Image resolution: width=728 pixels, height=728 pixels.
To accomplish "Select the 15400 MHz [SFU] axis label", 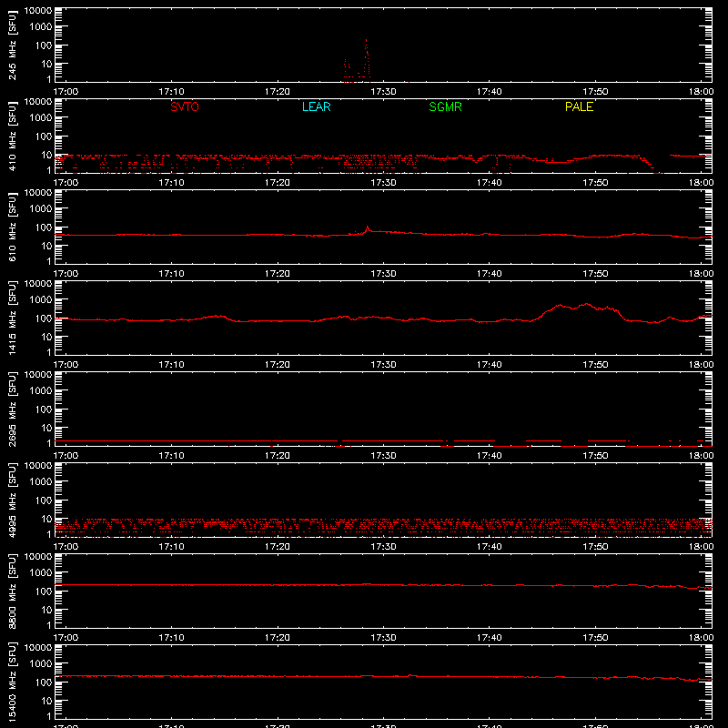I will click(x=13, y=682).
